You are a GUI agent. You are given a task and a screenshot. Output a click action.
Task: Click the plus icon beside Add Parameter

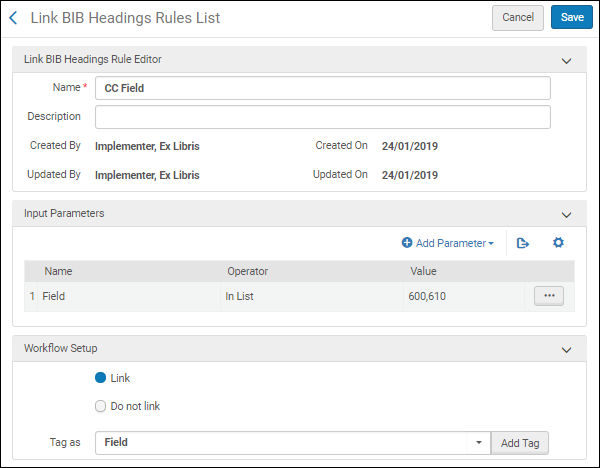(407, 243)
